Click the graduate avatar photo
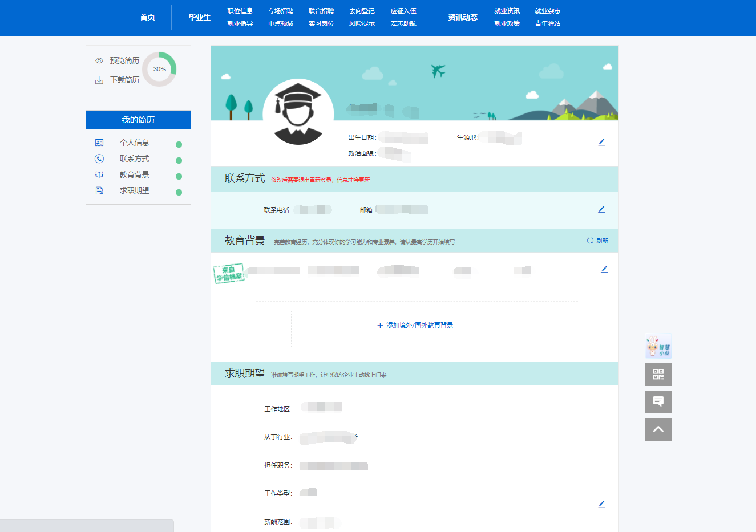Screen dimensions: 756x532 pos(298,113)
